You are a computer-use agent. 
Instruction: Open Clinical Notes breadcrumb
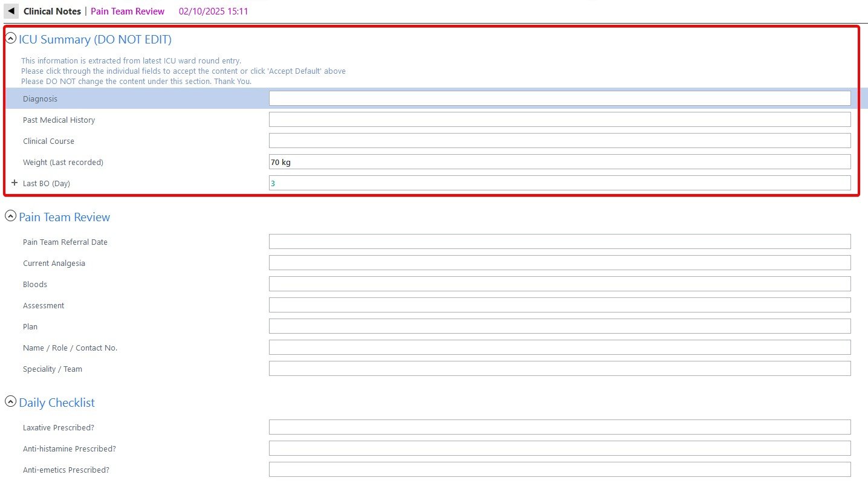(52, 11)
